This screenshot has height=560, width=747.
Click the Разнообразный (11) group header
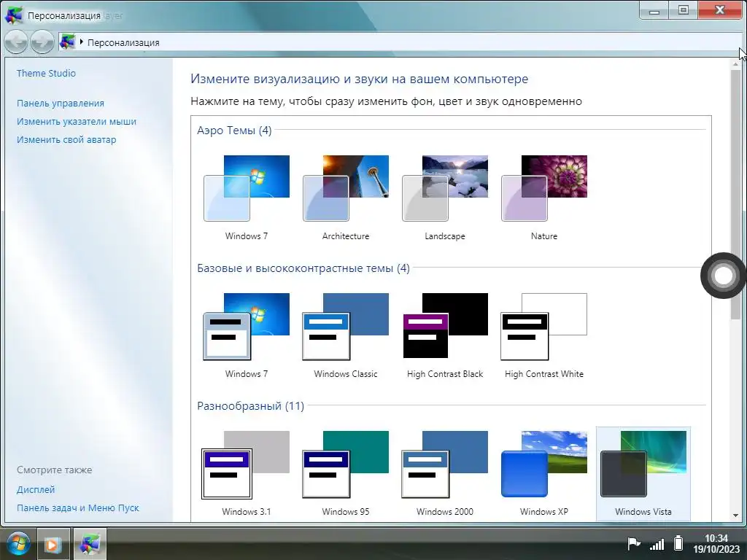tap(251, 406)
